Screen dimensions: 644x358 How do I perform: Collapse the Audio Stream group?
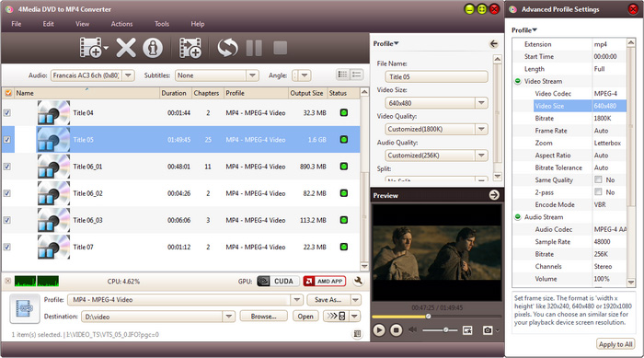point(518,217)
